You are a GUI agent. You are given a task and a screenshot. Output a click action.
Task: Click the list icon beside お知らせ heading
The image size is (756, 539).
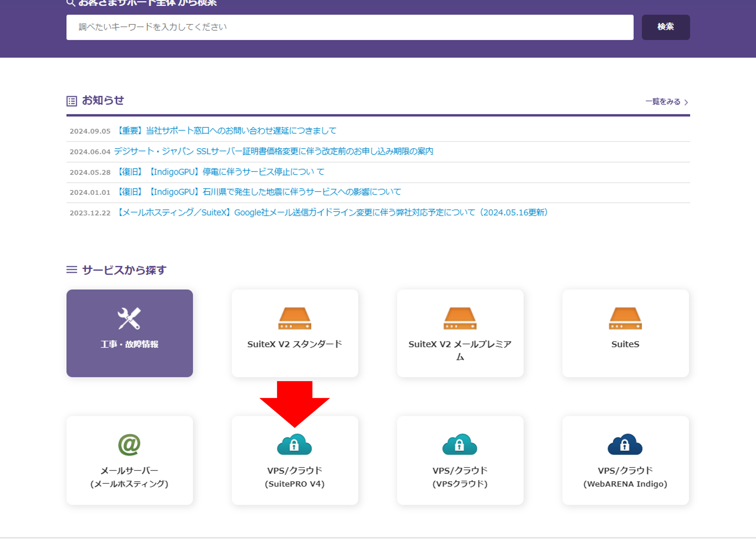72,101
